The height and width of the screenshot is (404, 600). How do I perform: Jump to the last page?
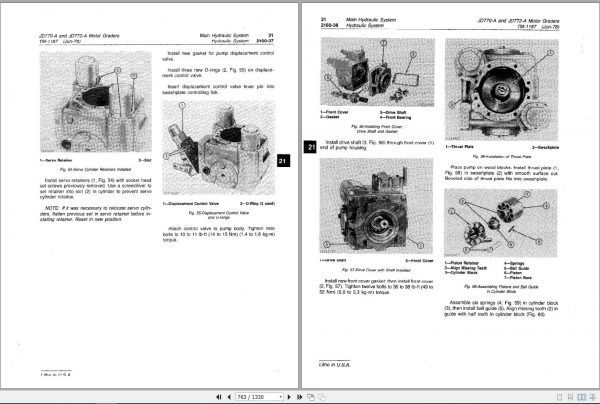tap(300, 397)
